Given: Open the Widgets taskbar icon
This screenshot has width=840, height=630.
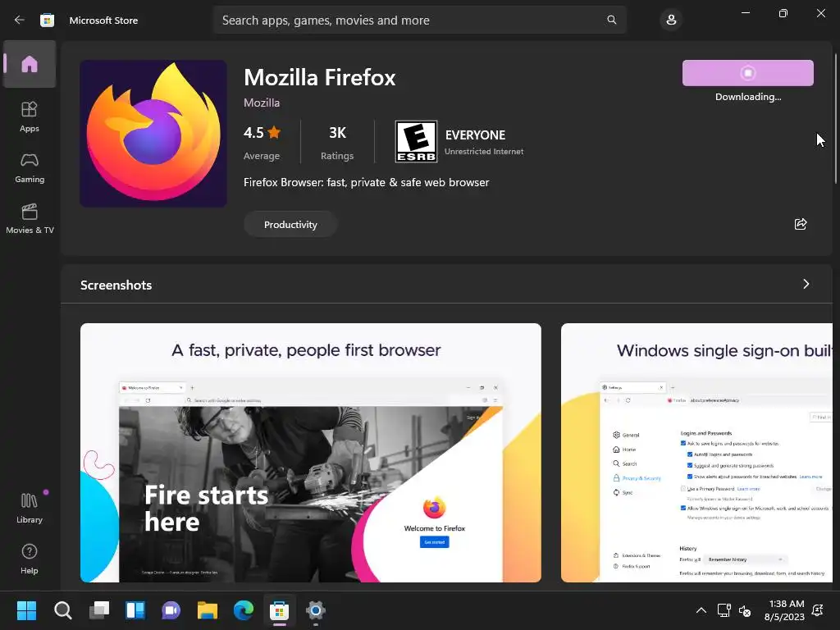Looking at the screenshot, I should tap(135, 610).
